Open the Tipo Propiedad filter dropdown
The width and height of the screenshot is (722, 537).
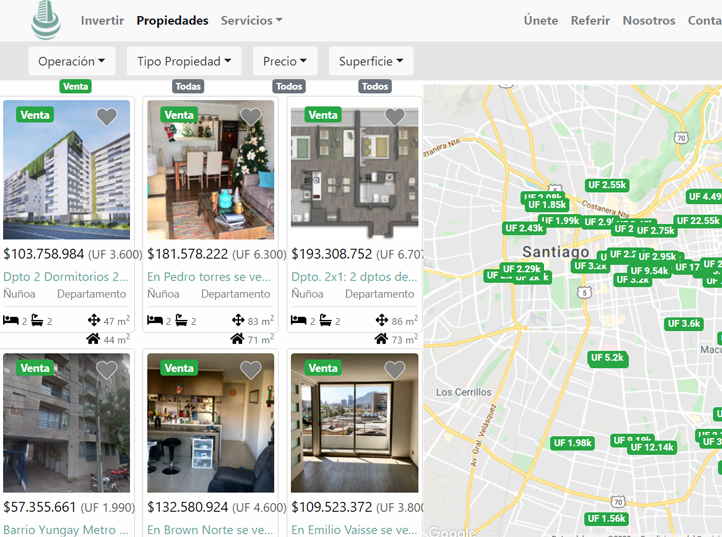click(x=184, y=61)
